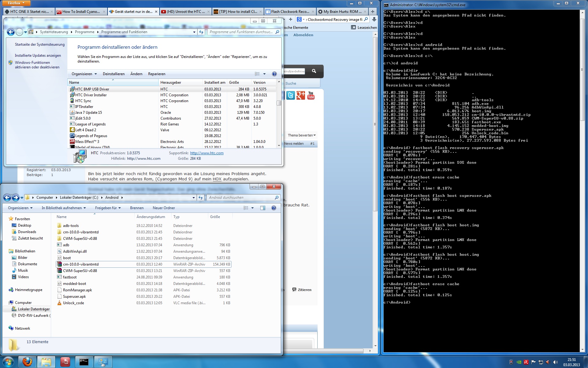Screen dimensions: 588x368
Task: Click the magnifier search icon on forum page
Action: click(x=314, y=71)
